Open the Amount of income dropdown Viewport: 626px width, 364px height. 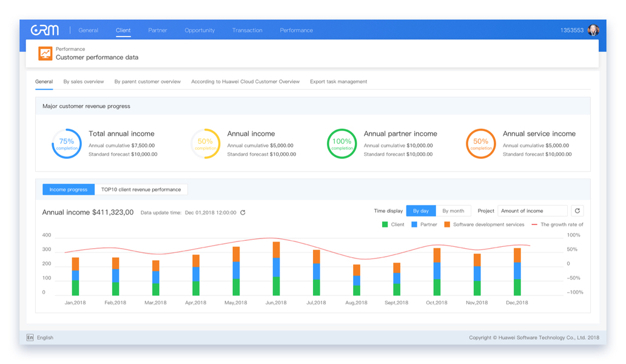(x=533, y=211)
